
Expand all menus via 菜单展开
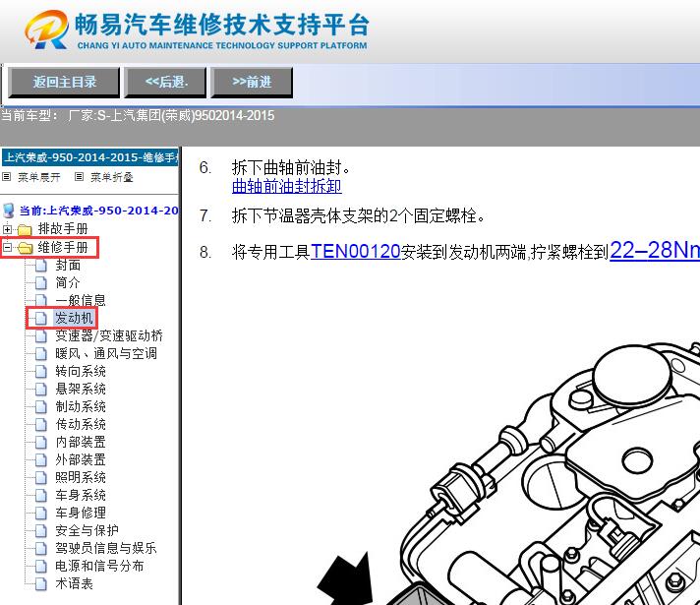click(39, 177)
